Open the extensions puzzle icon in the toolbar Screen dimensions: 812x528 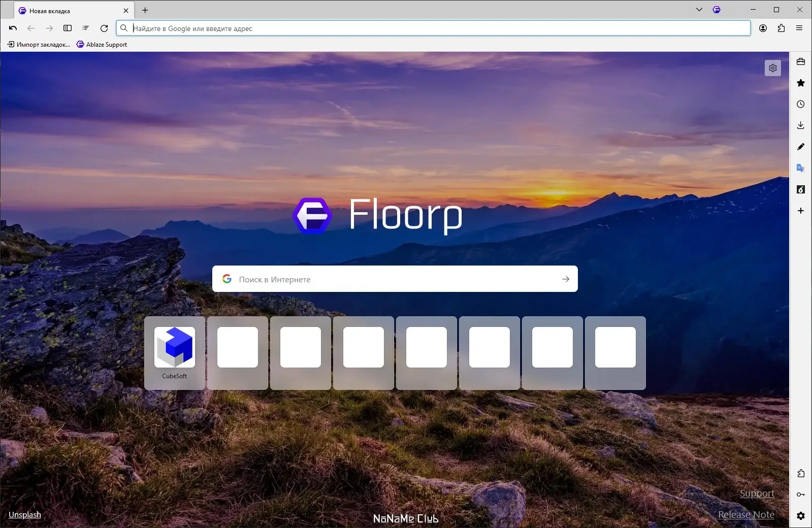(781, 28)
